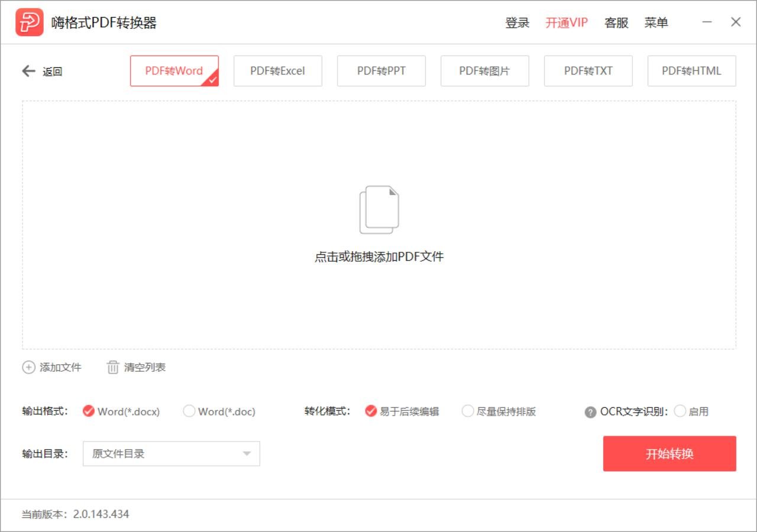Click the 开始转换 button
Screen dimensions: 757x532
click(669, 453)
